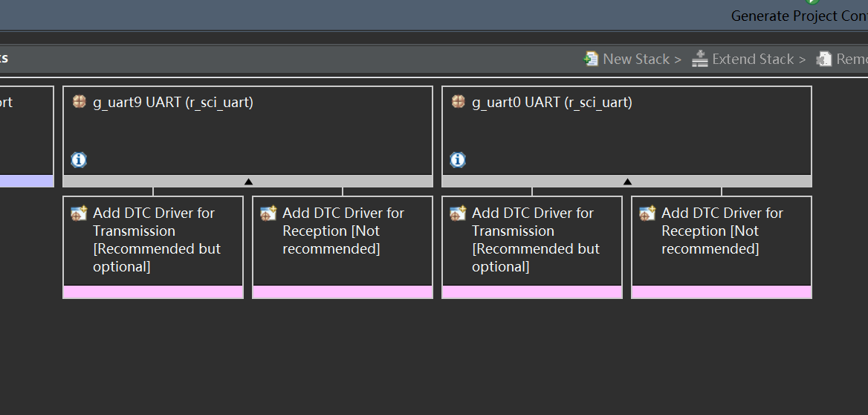Screen dimensions: 868x415
Task: Select g_uart9 UART (r_sci_uart) title
Action: click(x=172, y=103)
